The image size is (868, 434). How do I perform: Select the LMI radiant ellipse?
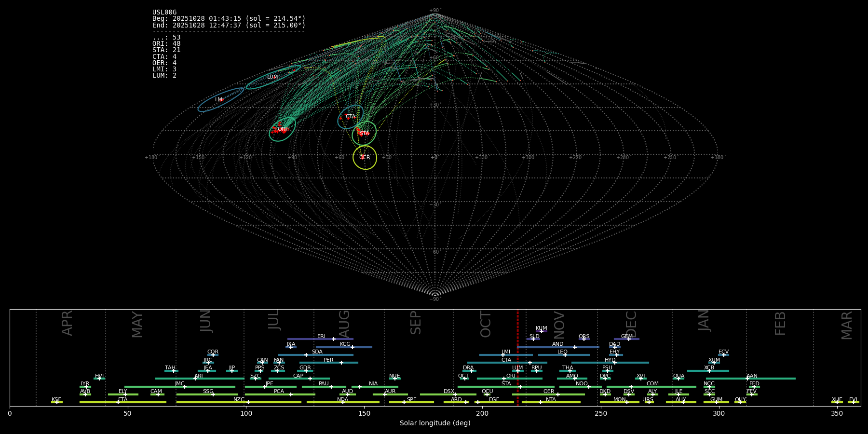pyautogui.click(x=220, y=100)
